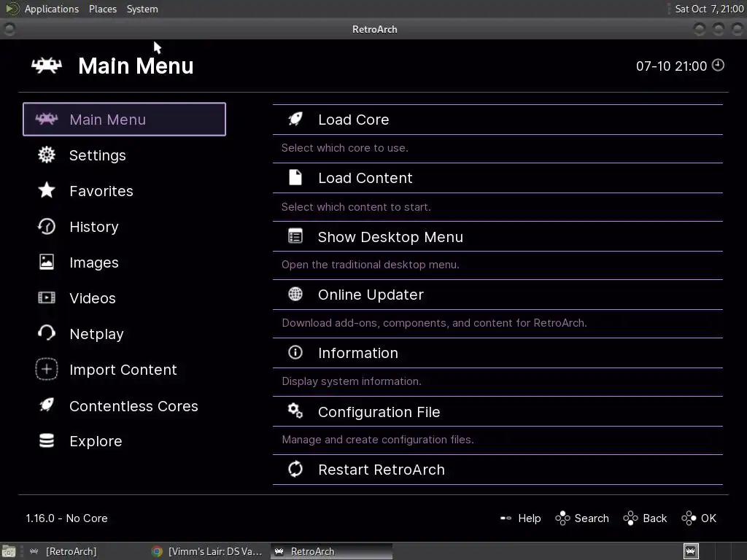Open the Information entry
This screenshot has width=747, height=560.
click(498, 353)
